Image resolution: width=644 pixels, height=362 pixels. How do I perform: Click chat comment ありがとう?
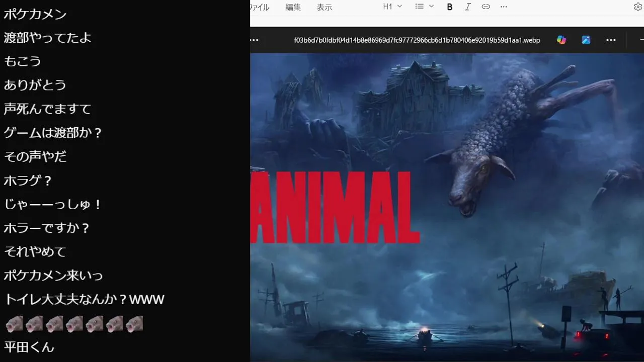coord(35,85)
